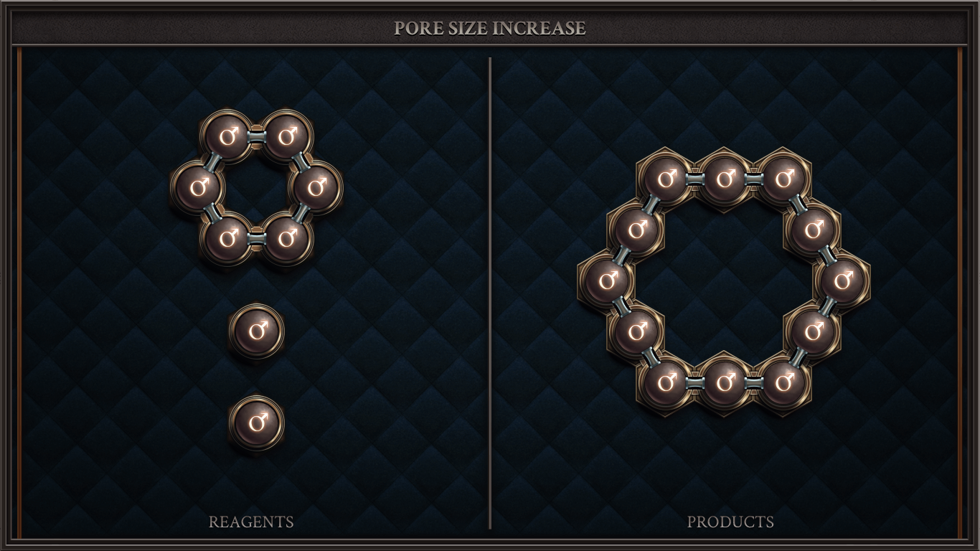The height and width of the screenshot is (551, 980).
Task: Click bottom-right iron atom of reagent ring
Action: click(287, 237)
